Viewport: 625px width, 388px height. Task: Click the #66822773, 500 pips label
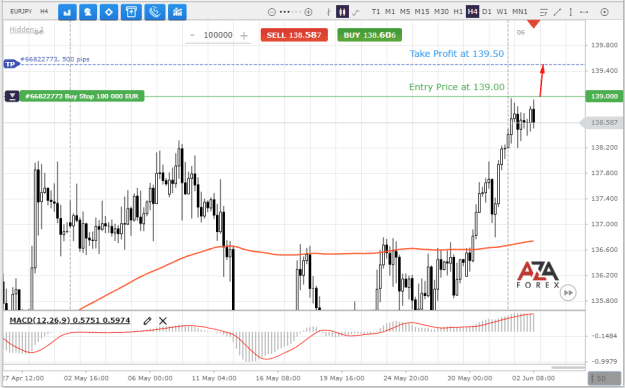pyautogui.click(x=55, y=59)
